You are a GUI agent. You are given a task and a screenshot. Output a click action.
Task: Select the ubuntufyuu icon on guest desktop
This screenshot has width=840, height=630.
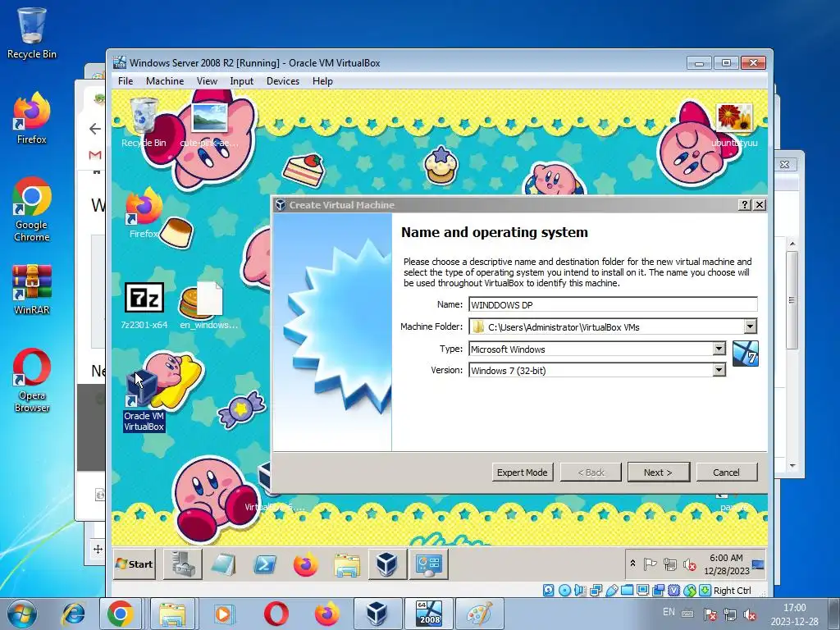(734, 125)
